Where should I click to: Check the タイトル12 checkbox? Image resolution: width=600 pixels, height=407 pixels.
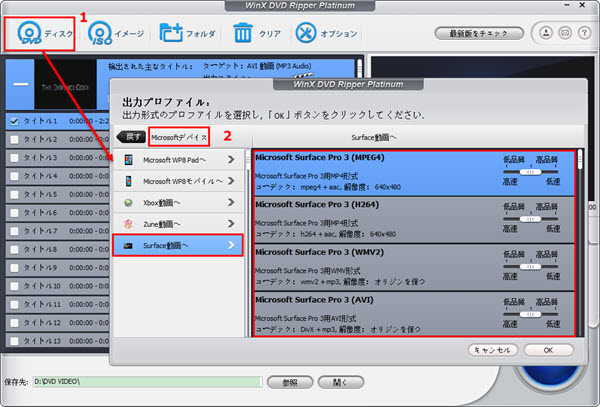(x=14, y=323)
